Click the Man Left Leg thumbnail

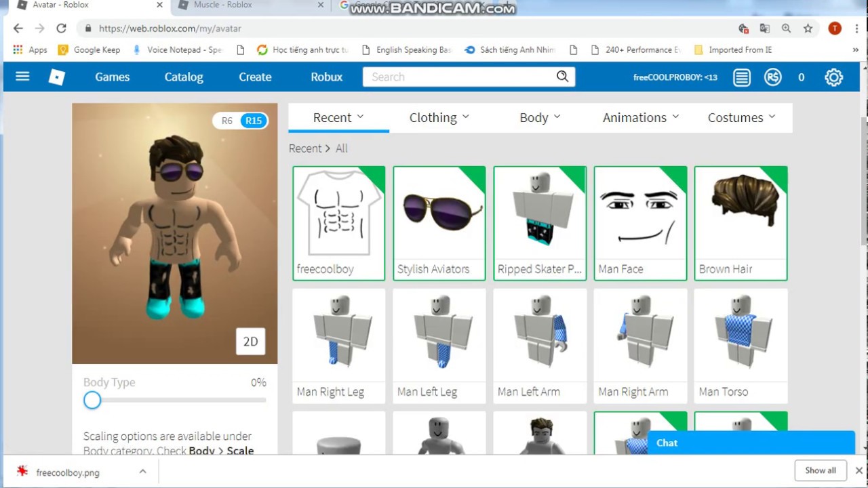pyautogui.click(x=439, y=335)
